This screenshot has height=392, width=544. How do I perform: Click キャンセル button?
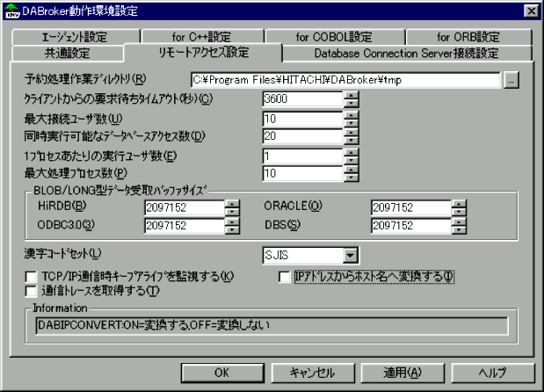pos(313,373)
